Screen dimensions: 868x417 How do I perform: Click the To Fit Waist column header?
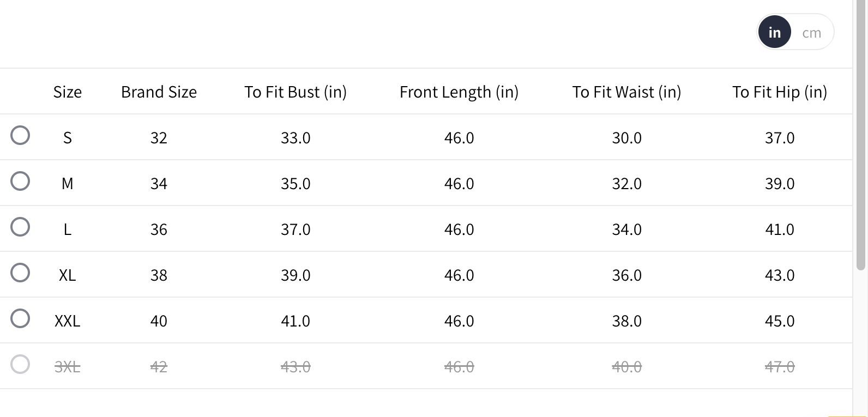pyautogui.click(x=626, y=92)
